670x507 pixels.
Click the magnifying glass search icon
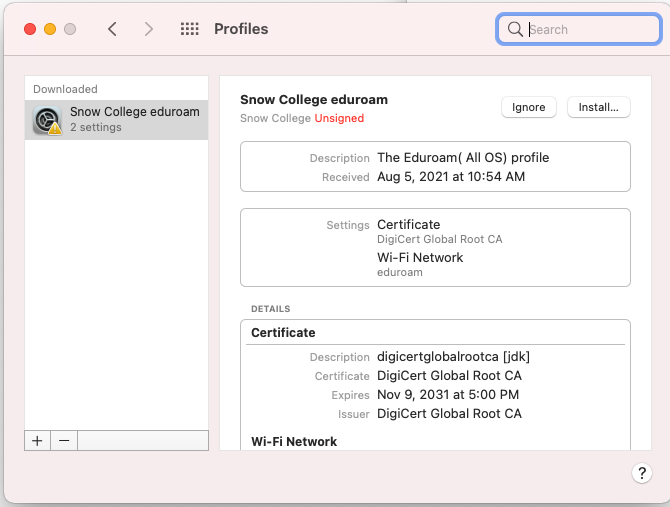[x=515, y=29]
